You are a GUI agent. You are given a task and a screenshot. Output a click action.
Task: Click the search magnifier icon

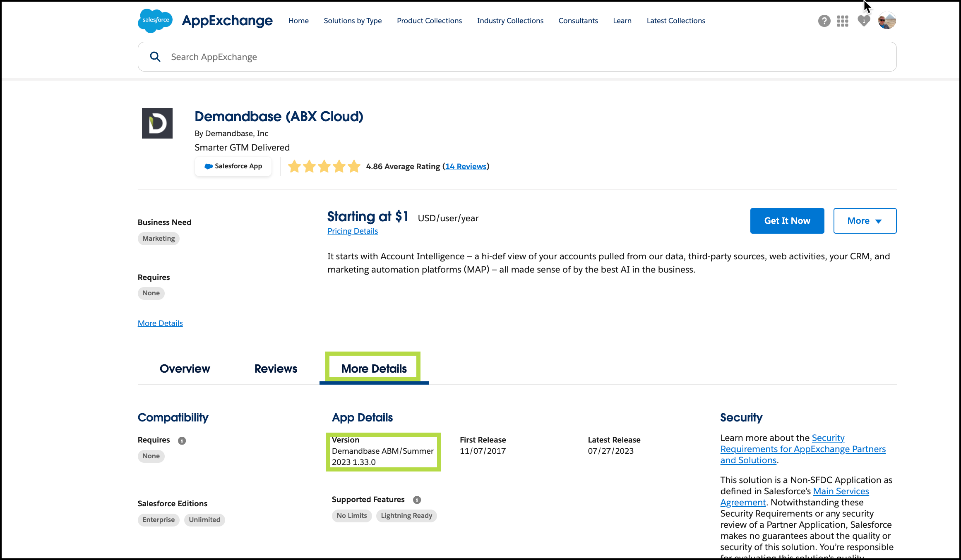coord(155,56)
